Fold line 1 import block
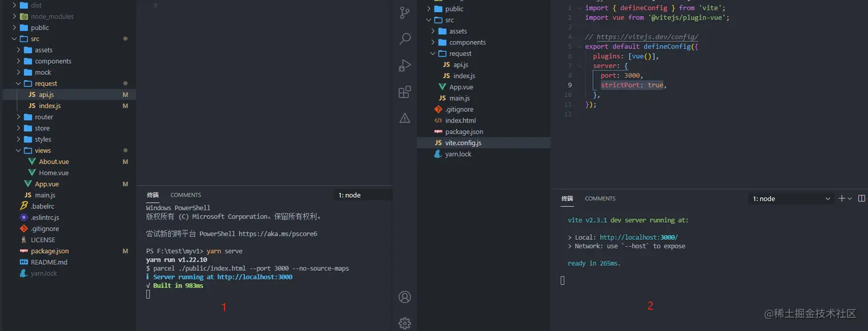This screenshot has width=868, height=331. (x=579, y=8)
